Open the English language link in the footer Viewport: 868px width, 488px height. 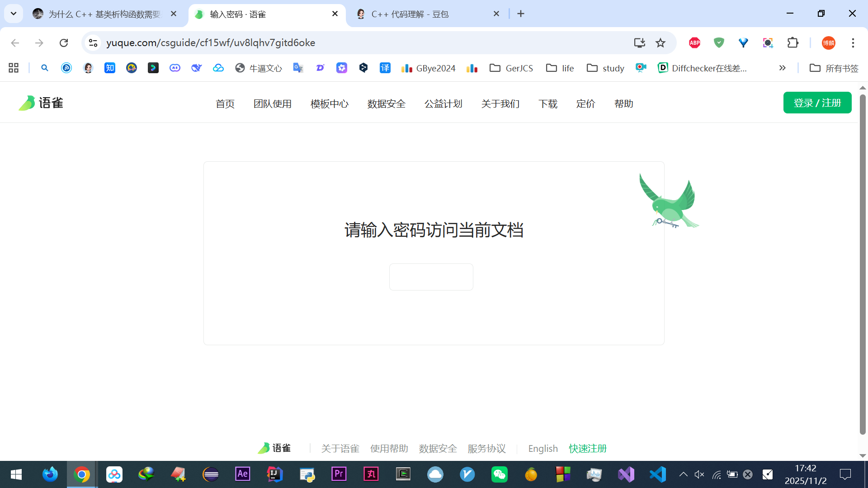coord(542,448)
